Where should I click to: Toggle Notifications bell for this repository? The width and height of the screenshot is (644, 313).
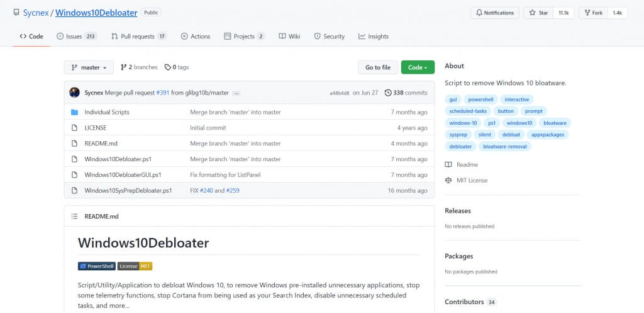(495, 13)
